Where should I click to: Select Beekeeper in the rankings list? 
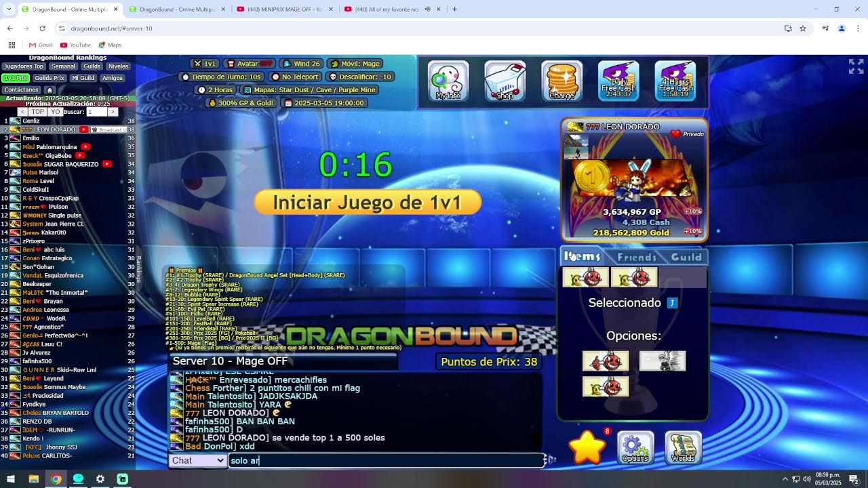point(68,284)
